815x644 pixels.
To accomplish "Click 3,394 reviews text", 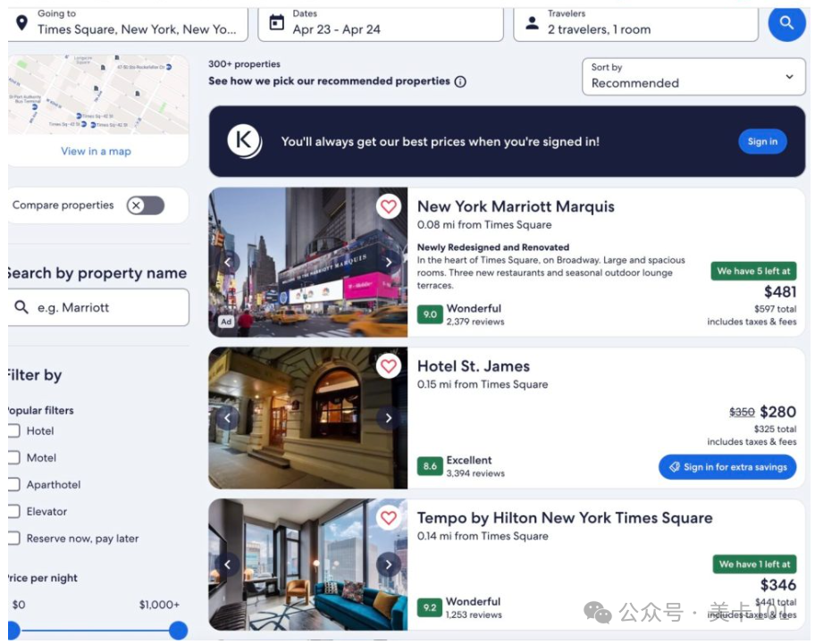I will click(x=475, y=473).
